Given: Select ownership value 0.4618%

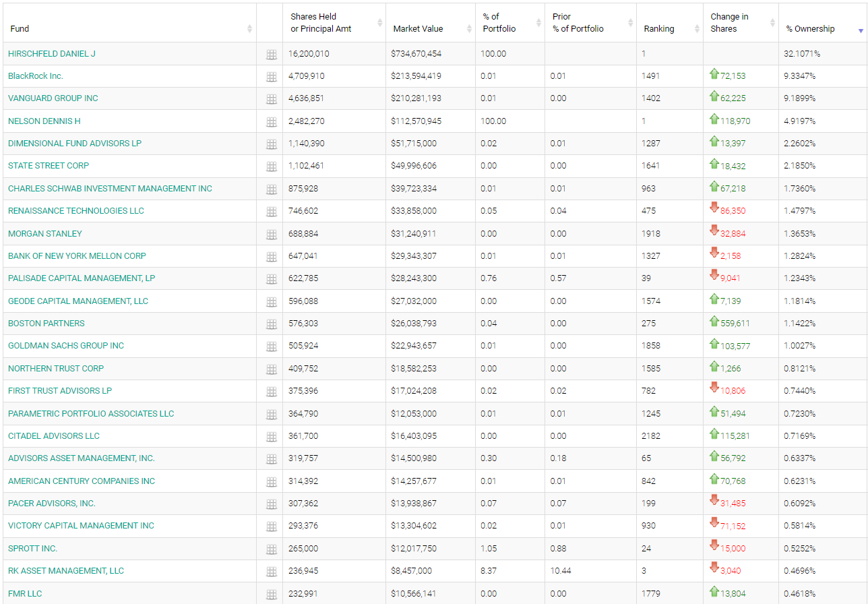Looking at the screenshot, I should tap(800, 593).
